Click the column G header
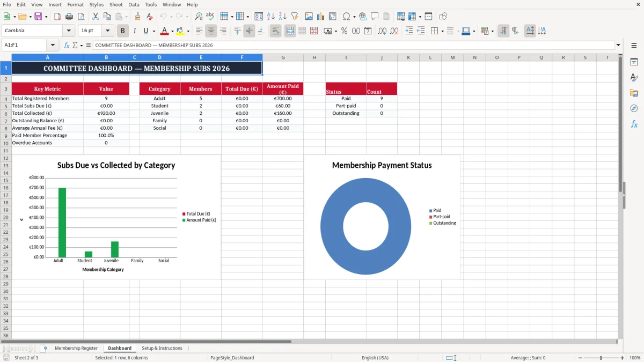Image resolution: width=644 pixels, height=362 pixels. pyautogui.click(x=283, y=57)
